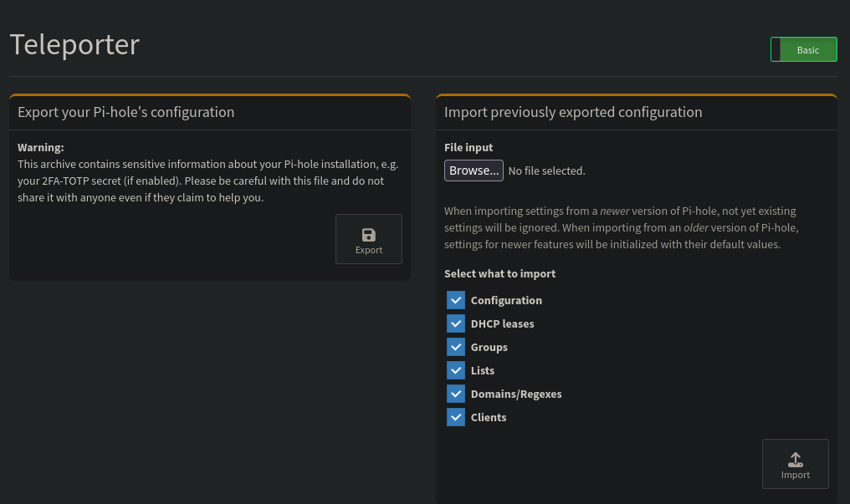Uncheck the Domains/Regexes checkbox
This screenshot has width=850, height=504.
[456, 394]
